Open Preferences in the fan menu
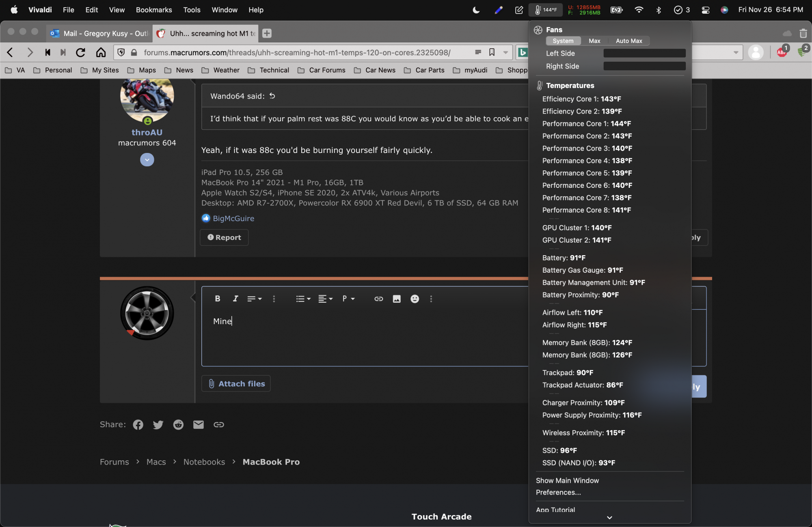The height and width of the screenshot is (527, 812). coord(558,492)
